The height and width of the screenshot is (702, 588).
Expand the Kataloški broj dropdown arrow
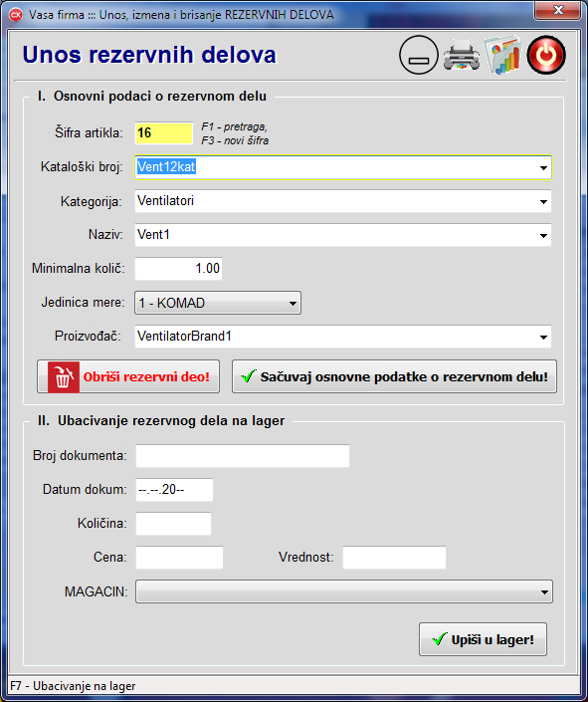click(543, 168)
